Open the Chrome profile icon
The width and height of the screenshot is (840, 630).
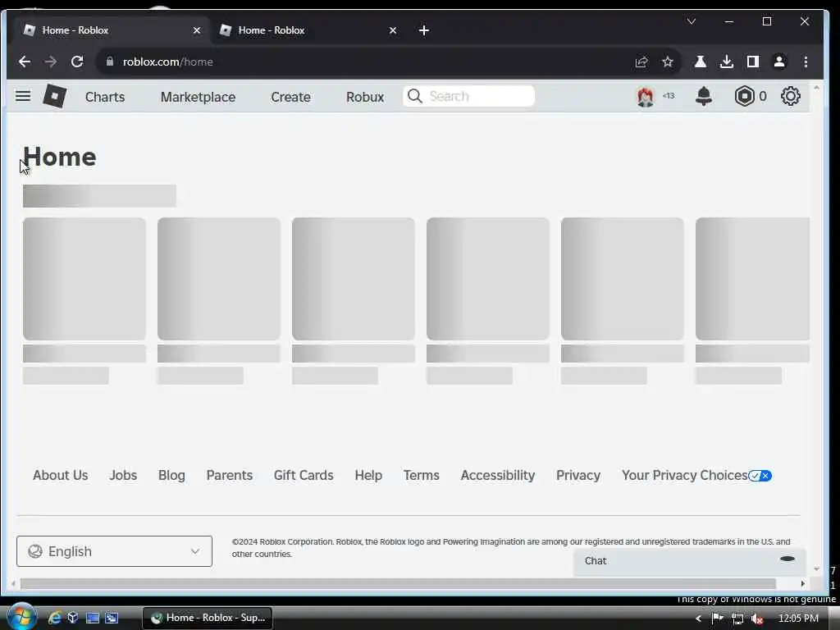779,62
